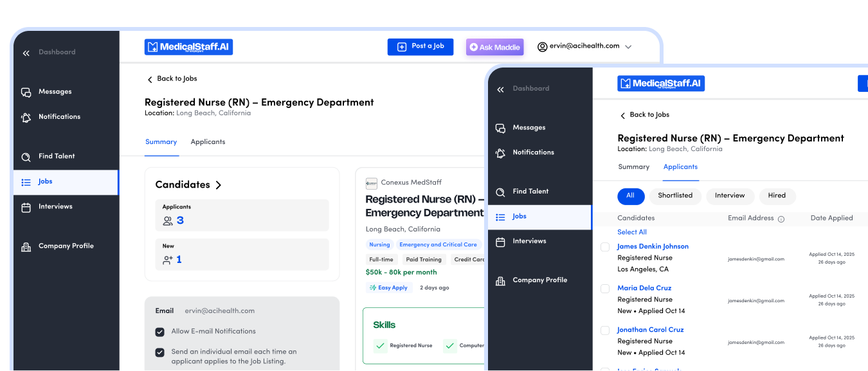Viewport: 868px width, 371px height.
Task: Switch to the Applicants tab beside Summary
Action: pyautogui.click(x=208, y=142)
